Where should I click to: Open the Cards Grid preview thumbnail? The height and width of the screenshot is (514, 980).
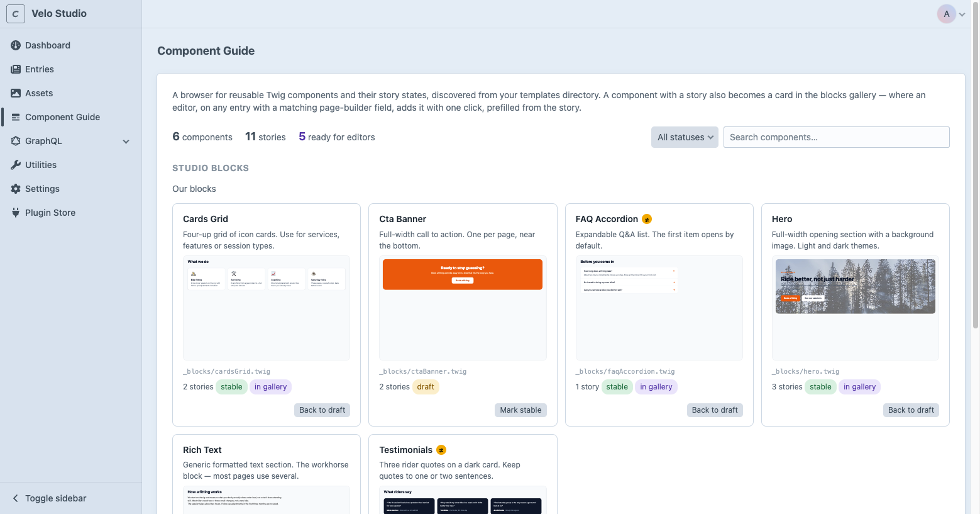[x=267, y=308]
